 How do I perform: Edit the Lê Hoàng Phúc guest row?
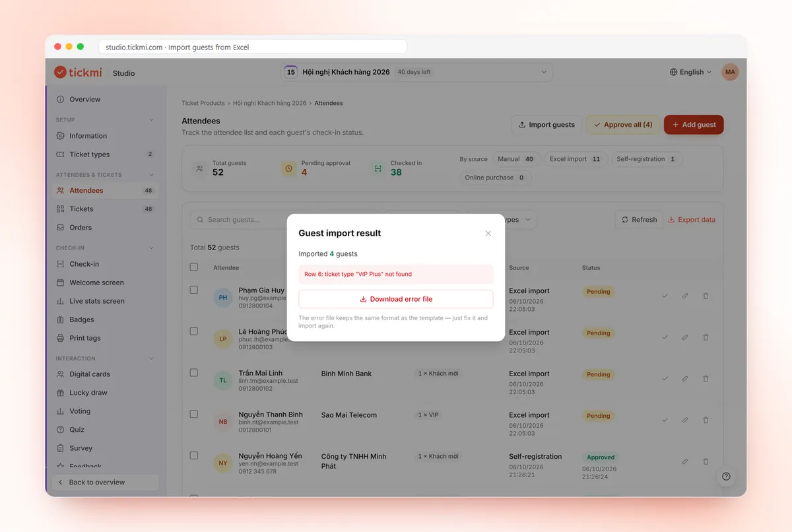tap(685, 337)
